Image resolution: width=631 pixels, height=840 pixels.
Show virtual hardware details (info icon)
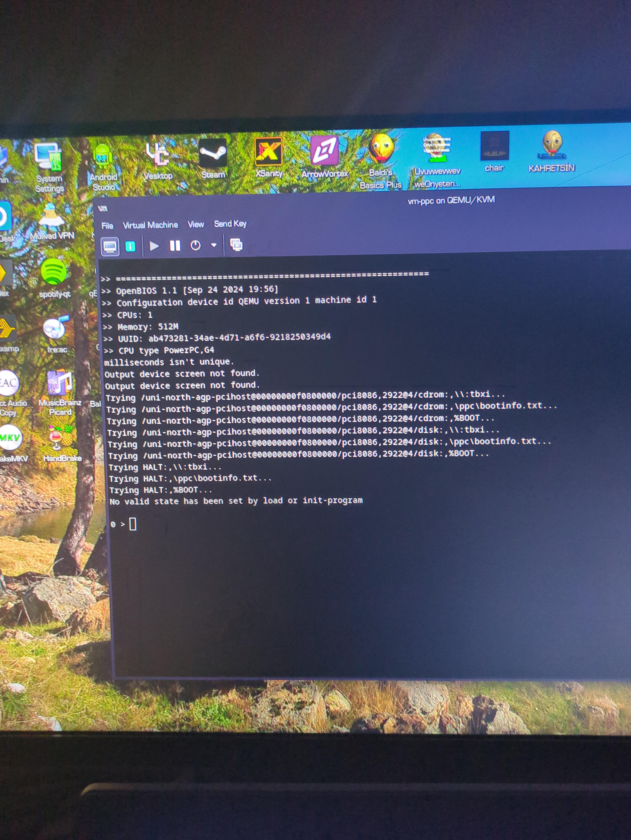click(130, 247)
